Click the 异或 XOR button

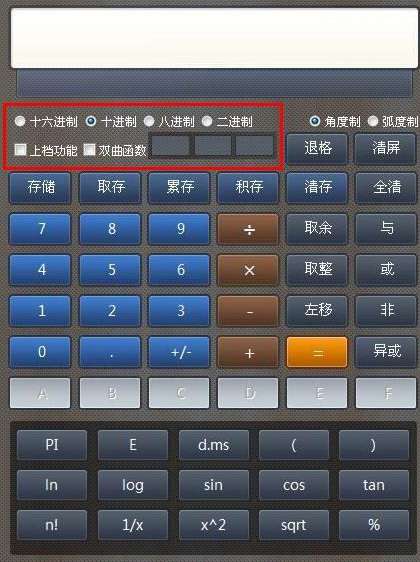coord(386,352)
